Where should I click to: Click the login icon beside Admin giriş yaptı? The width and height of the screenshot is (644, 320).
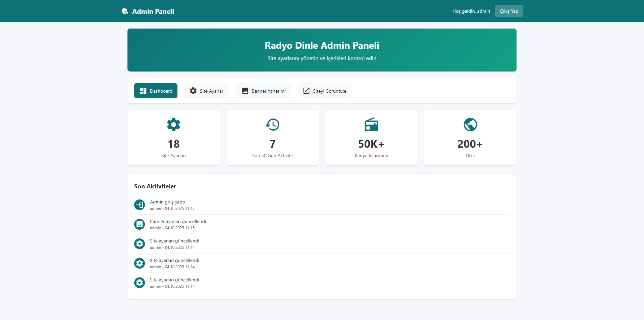(140, 205)
